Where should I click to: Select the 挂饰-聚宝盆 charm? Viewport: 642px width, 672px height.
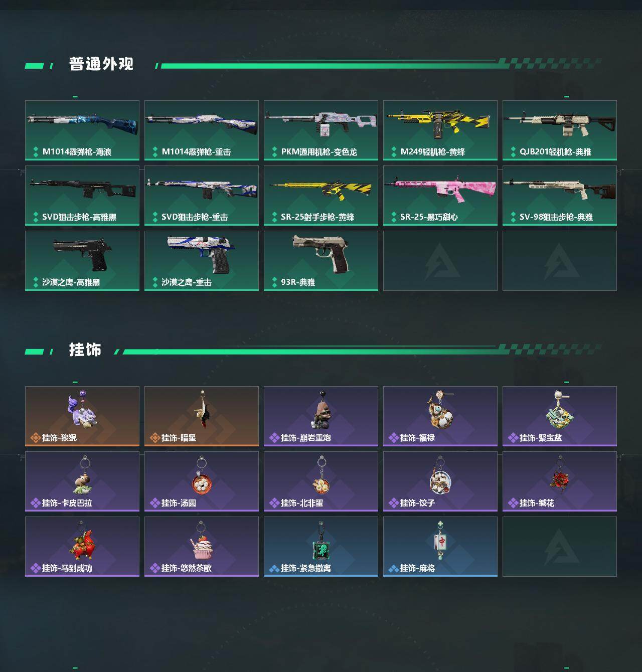pyautogui.click(x=560, y=416)
